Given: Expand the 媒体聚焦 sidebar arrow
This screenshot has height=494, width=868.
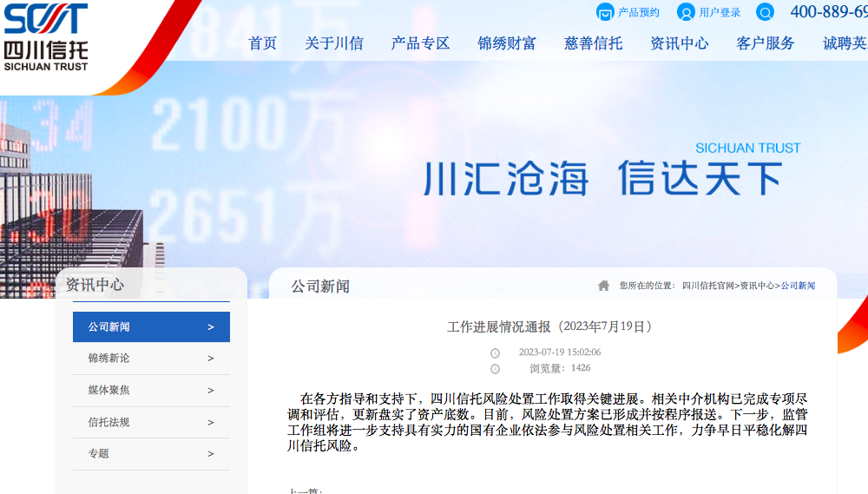Looking at the screenshot, I should tap(211, 391).
